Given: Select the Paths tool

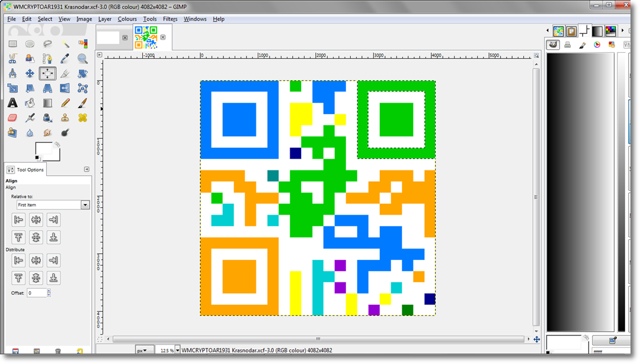Looking at the screenshot, I should 47,59.
